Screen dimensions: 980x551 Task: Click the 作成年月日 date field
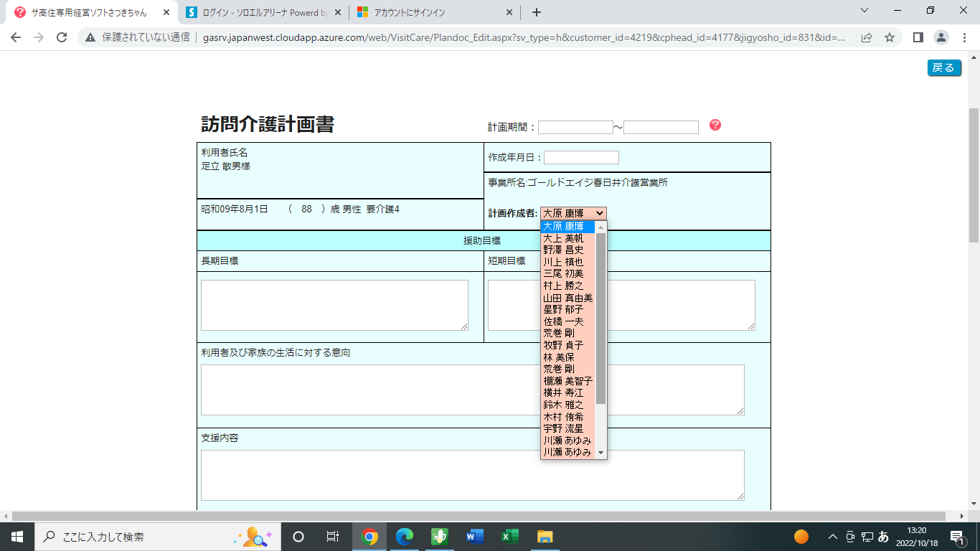click(x=581, y=157)
